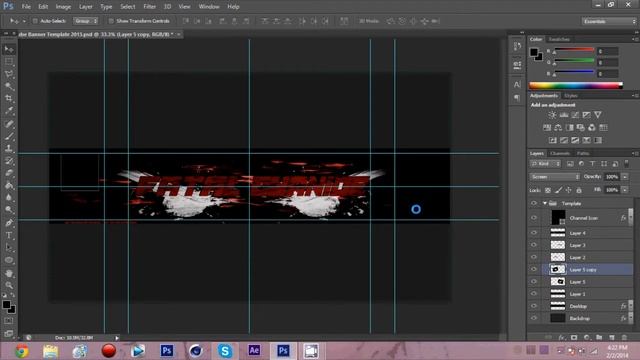Switch to the Channels tab

(x=560, y=153)
